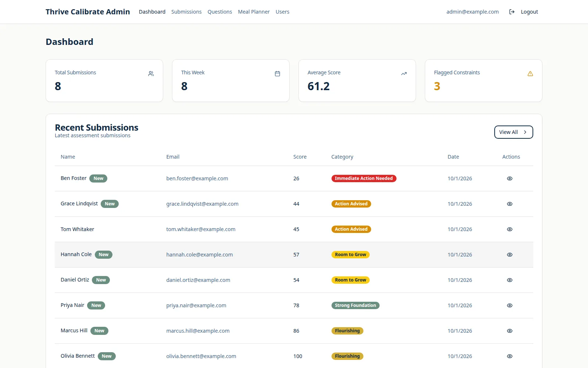
Task: Click the Olivia Bennett name
Action: click(78, 356)
